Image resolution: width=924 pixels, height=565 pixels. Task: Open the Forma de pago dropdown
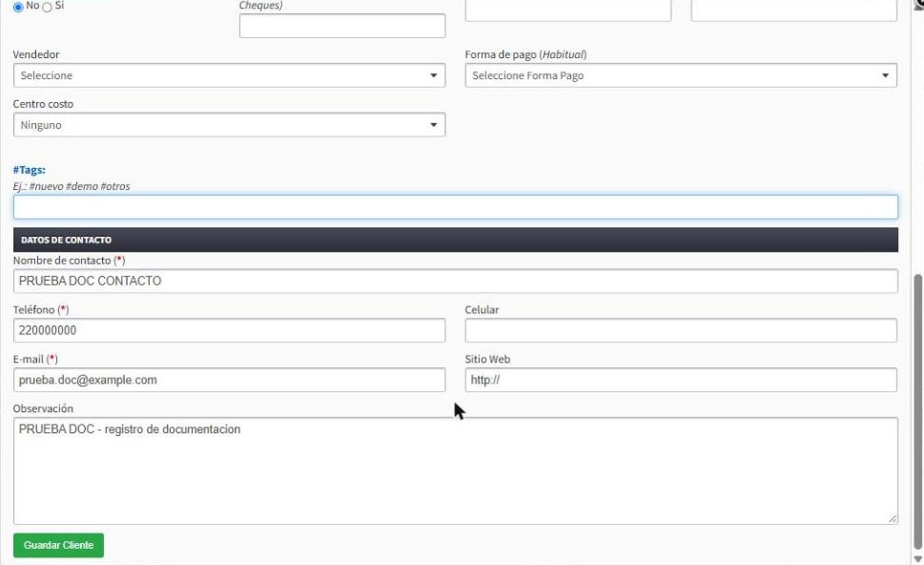pos(681,75)
